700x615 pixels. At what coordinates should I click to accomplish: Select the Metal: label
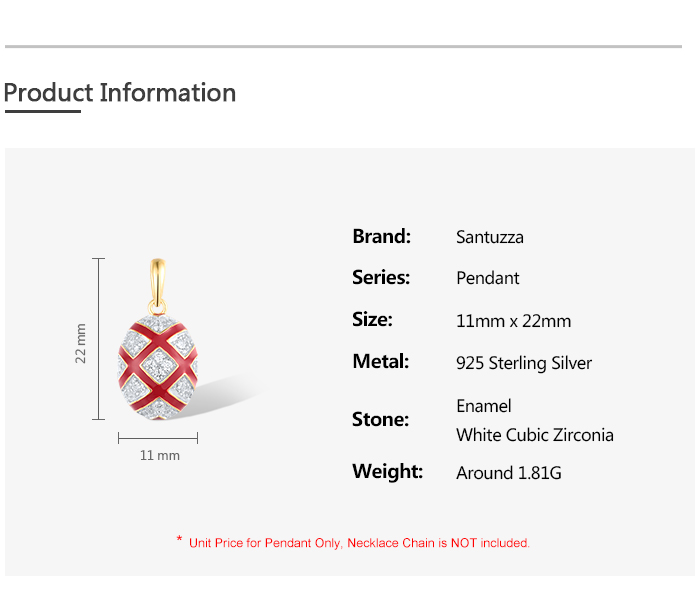[381, 362]
